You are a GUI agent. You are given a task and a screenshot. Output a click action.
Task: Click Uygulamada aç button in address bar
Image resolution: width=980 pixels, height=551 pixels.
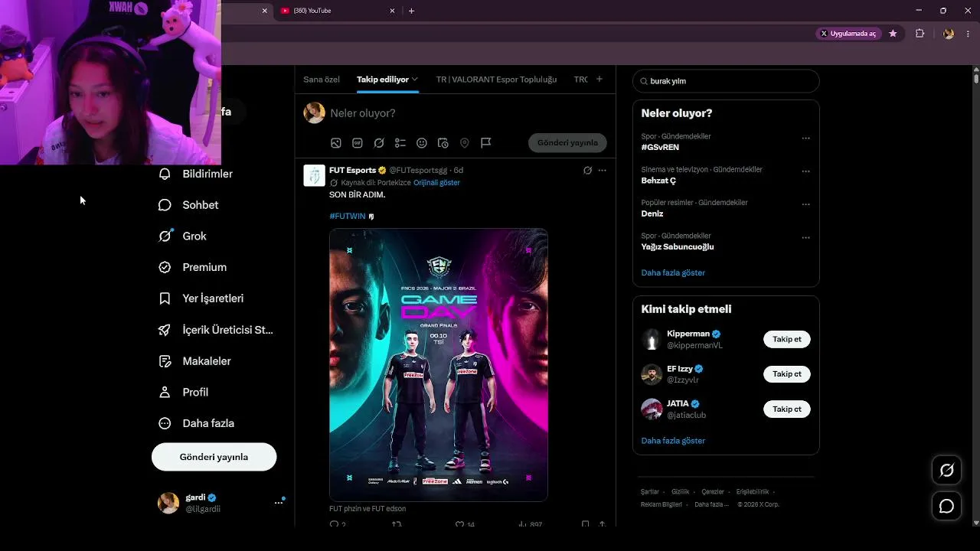click(848, 34)
